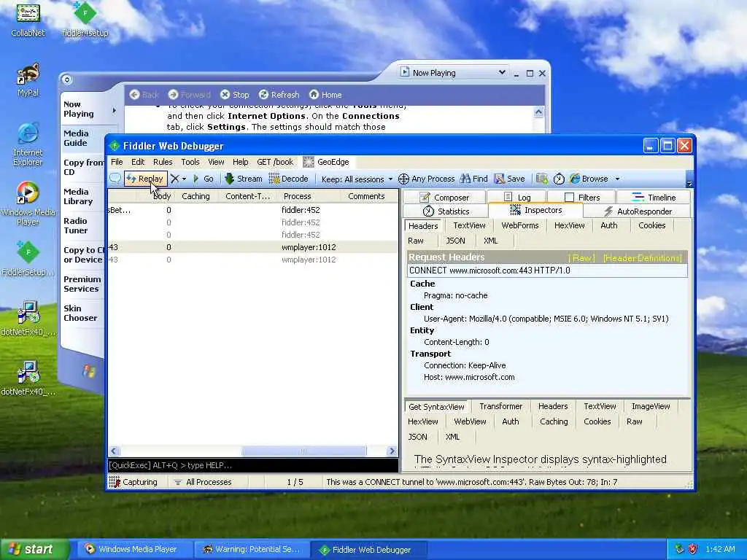
Task: Select the Transformer response tab
Action: [500, 406]
